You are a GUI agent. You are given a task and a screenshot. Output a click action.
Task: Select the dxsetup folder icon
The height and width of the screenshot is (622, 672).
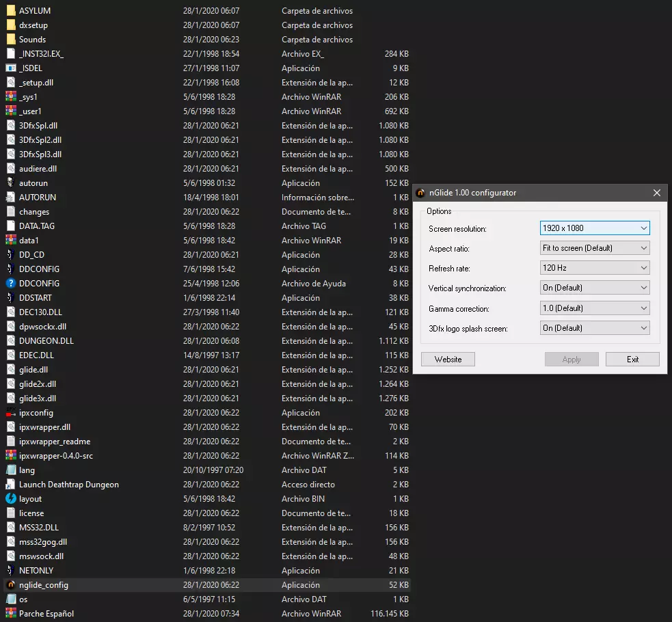point(11,25)
